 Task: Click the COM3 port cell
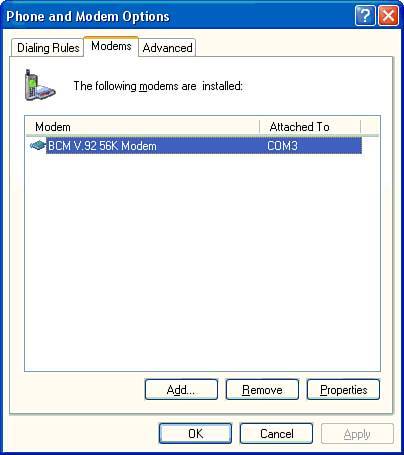282,146
